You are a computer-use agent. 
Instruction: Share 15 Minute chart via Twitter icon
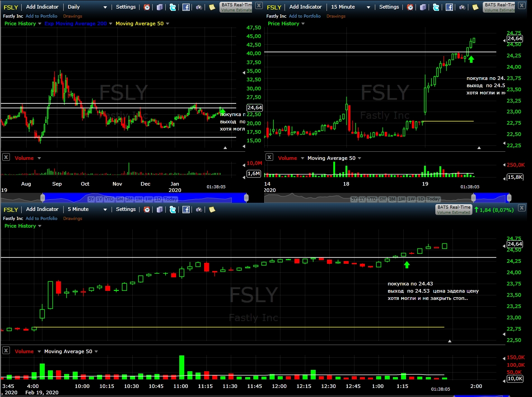[x=436, y=7]
